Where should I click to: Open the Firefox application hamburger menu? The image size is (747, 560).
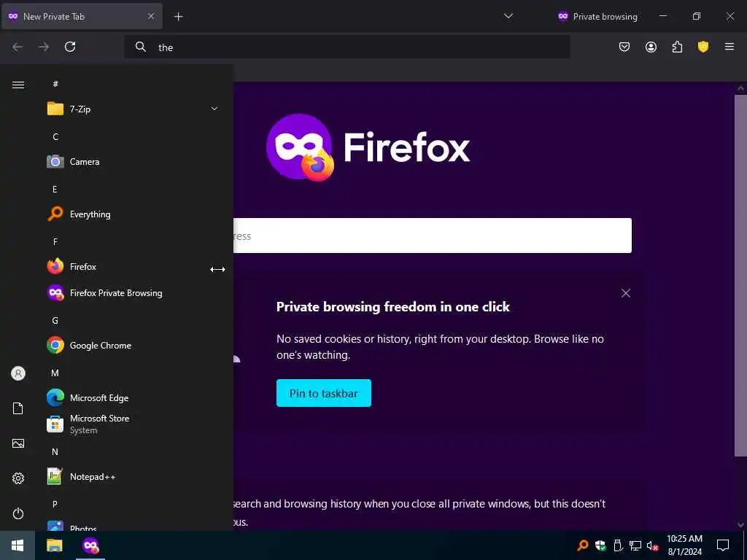(x=729, y=47)
